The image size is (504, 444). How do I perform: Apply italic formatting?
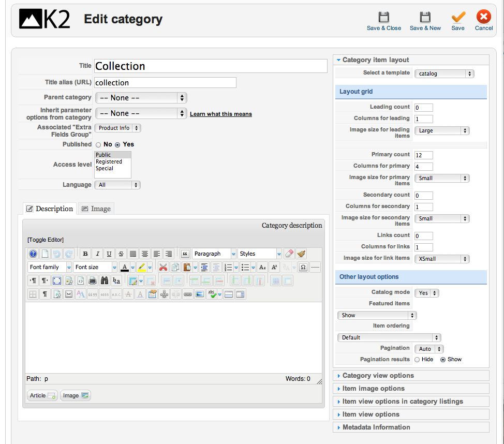click(x=97, y=254)
